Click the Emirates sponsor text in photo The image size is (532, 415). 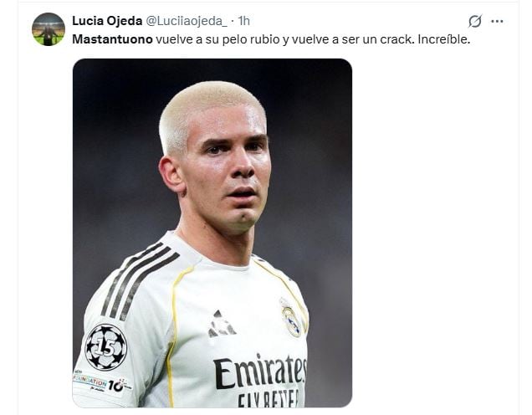tap(260, 371)
